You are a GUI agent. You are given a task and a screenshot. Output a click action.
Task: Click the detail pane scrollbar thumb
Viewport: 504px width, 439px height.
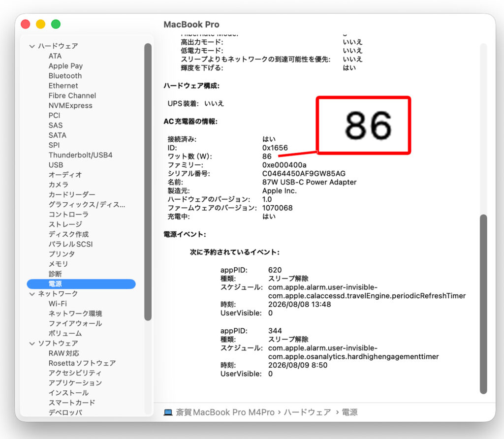[x=483, y=304]
